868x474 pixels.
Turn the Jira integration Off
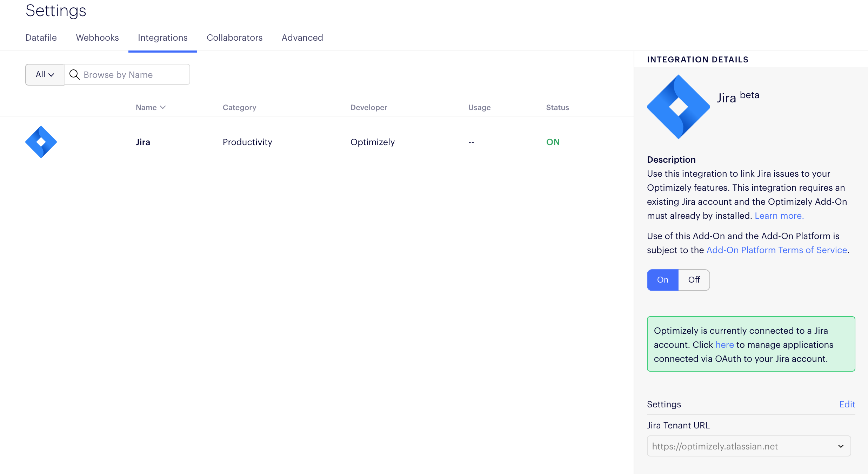[x=694, y=280]
